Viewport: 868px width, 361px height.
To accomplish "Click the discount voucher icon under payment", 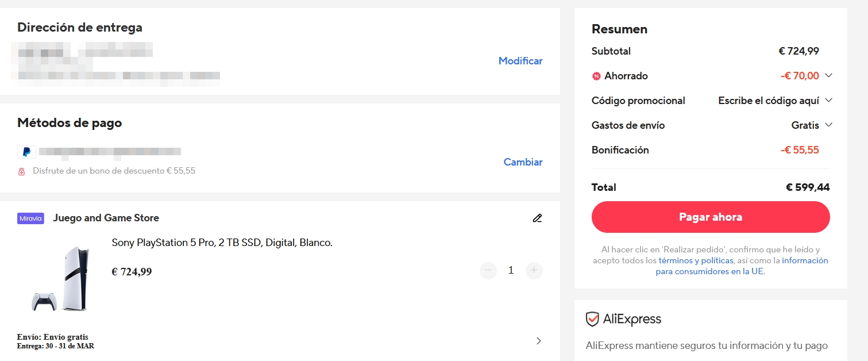I will pyautogui.click(x=22, y=171).
